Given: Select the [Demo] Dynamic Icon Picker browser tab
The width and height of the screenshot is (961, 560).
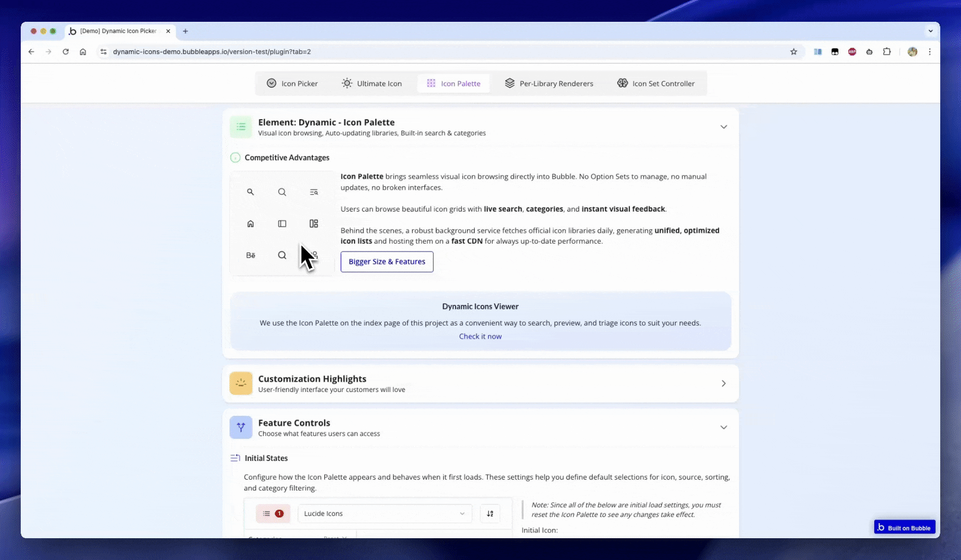Looking at the screenshot, I should (x=119, y=31).
